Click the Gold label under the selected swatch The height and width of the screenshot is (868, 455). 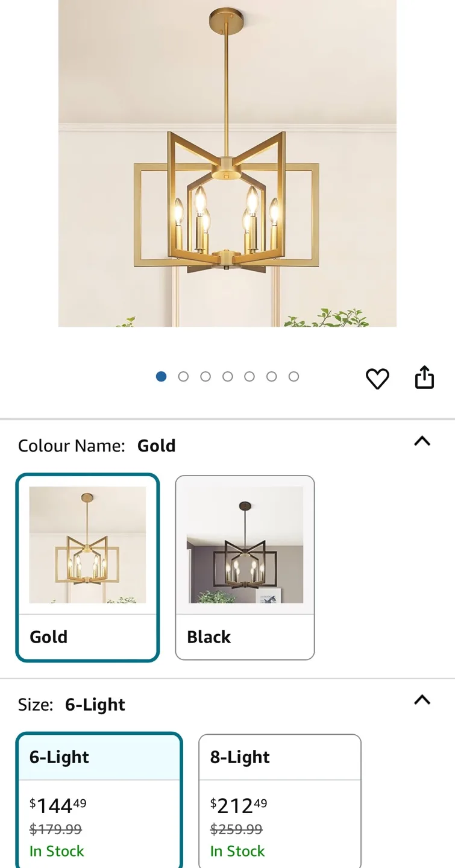point(48,637)
